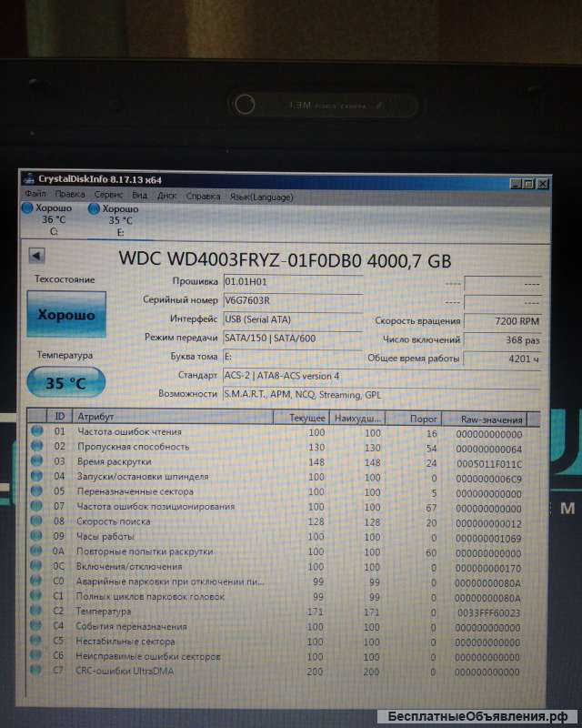Select the Время раскрутки attribute text
The height and width of the screenshot is (728, 582).
115,461
